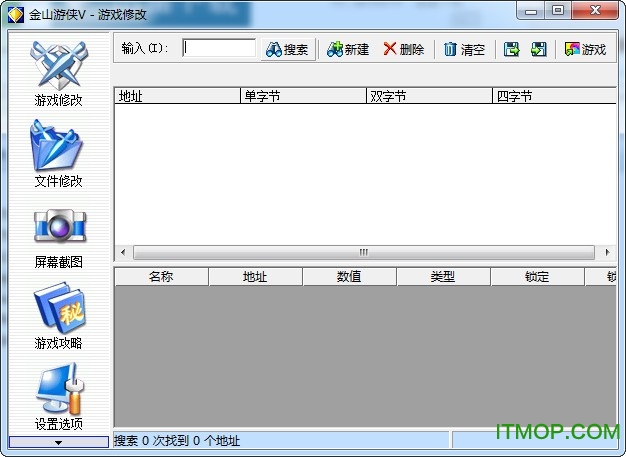Open the 文件修改 file editing module
Screen dimensions: 626x457
click(x=58, y=152)
